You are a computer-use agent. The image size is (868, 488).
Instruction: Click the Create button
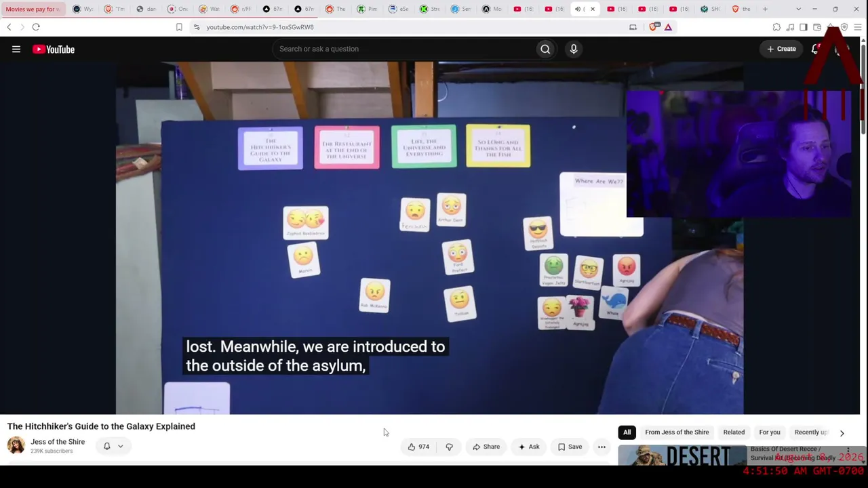click(782, 49)
